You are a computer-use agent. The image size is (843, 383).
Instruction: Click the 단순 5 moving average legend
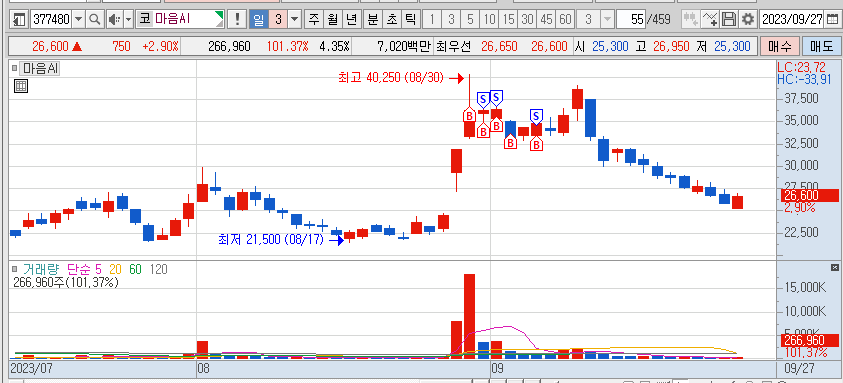[84, 269]
